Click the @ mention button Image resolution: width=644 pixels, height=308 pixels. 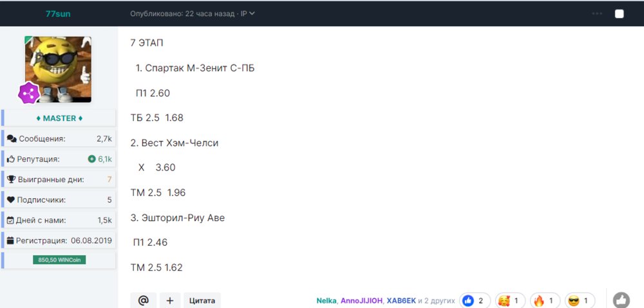point(143,300)
